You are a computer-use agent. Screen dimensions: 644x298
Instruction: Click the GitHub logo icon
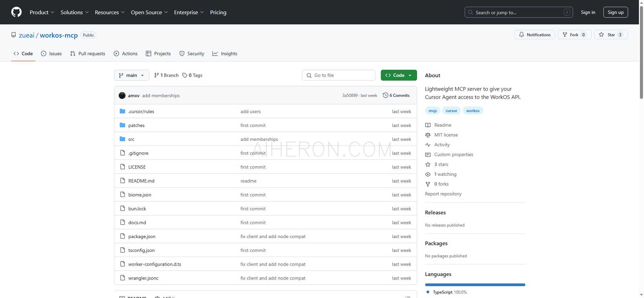pyautogui.click(x=16, y=12)
